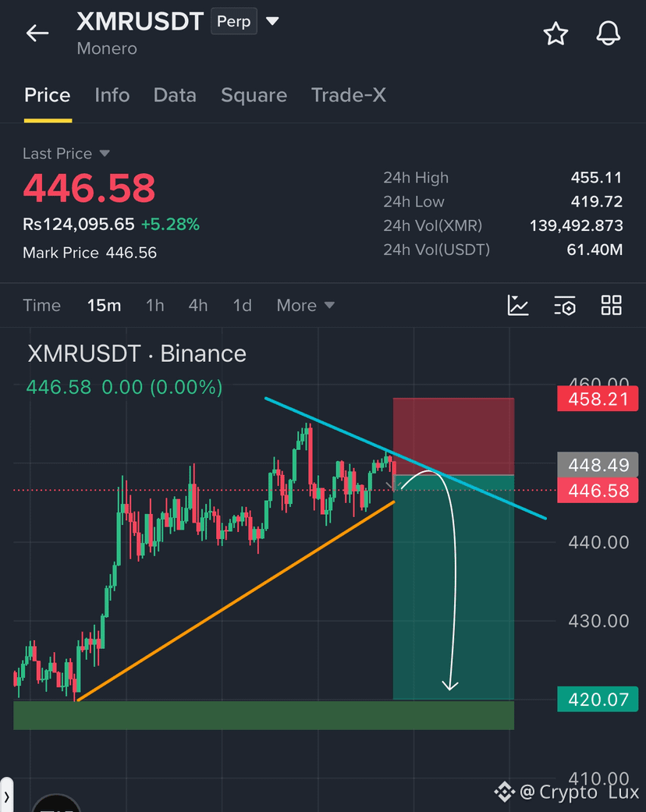Add XMRUSDT to favorites with star icon

click(555, 34)
